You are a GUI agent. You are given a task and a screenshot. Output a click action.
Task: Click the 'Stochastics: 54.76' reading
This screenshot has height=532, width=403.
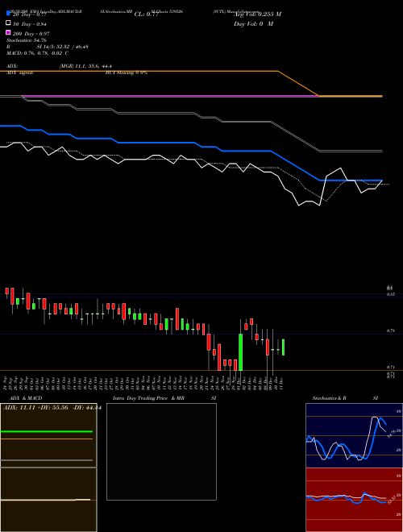click(x=26, y=40)
